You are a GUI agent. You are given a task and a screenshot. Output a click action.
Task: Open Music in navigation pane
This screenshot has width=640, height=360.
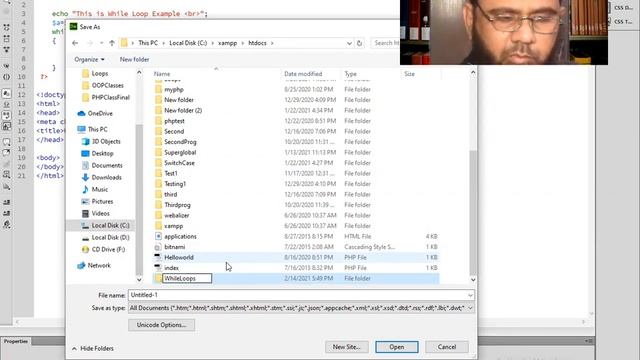point(100,189)
